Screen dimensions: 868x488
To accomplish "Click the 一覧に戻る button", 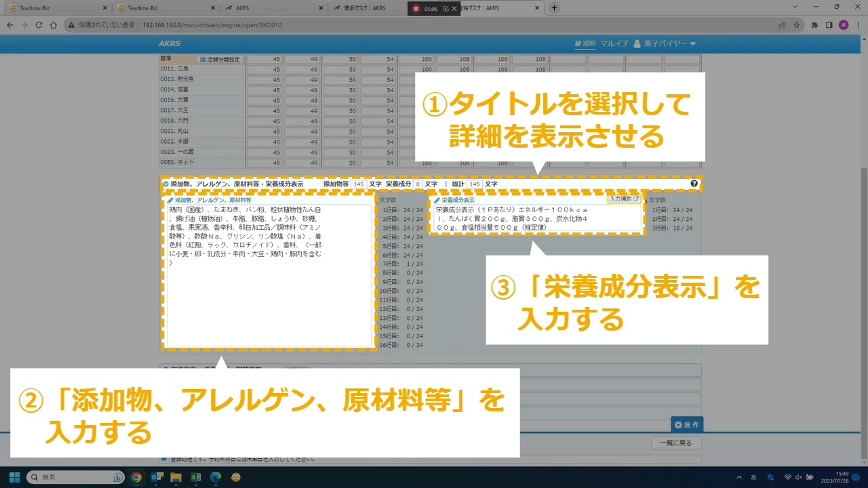I will click(x=676, y=443).
